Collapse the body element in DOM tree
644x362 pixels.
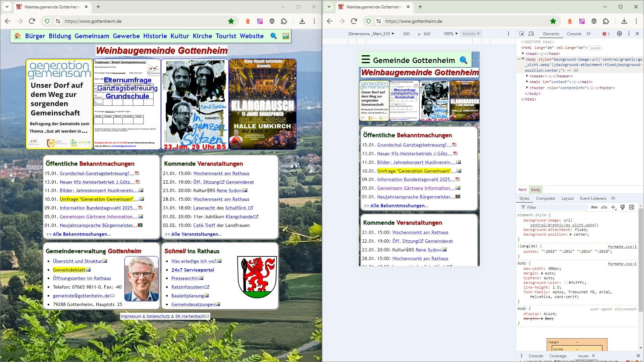523,59
